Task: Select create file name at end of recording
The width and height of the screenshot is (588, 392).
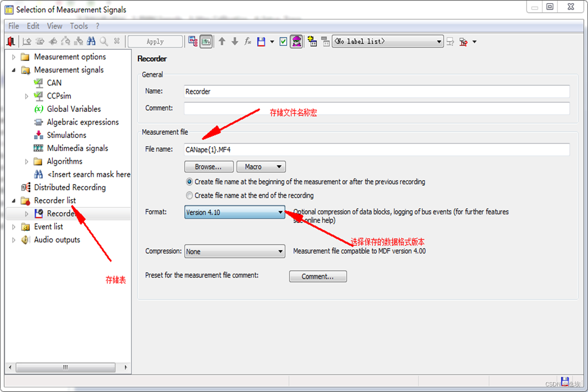Action: click(189, 195)
